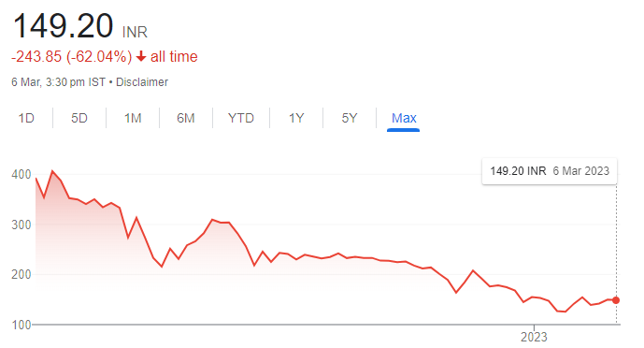
Task: Click the red endpoint dot on chart
Action: pyautogui.click(x=616, y=300)
